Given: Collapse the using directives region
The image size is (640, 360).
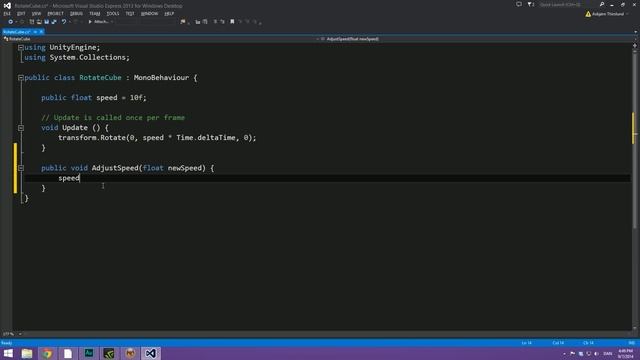Looking at the screenshot, I should click(x=20, y=47).
